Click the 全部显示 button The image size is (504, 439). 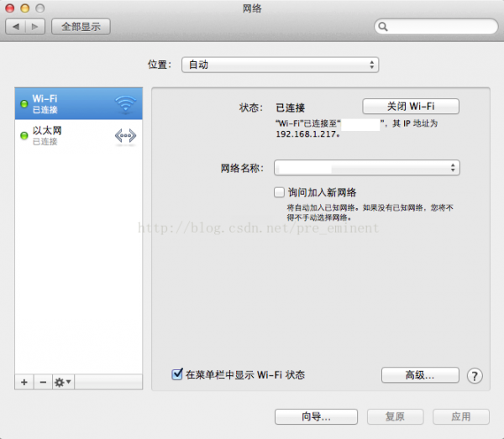(x=81, y=27)
